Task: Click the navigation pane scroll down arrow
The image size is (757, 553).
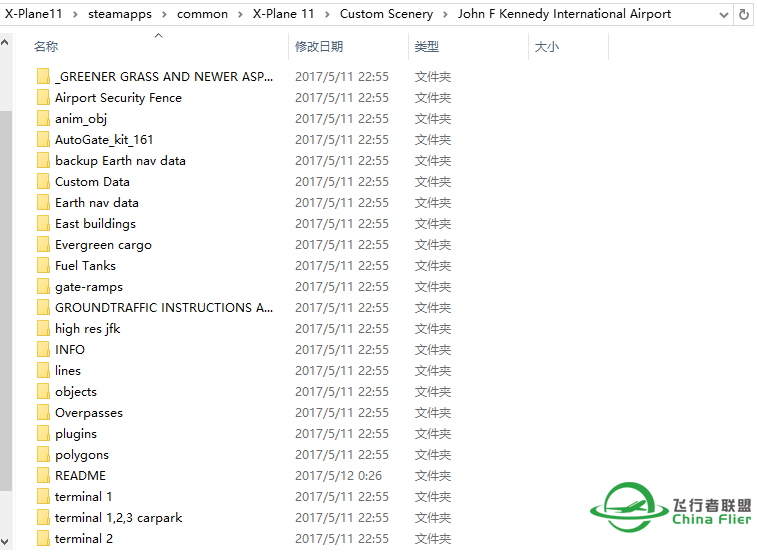Action: 5,541
